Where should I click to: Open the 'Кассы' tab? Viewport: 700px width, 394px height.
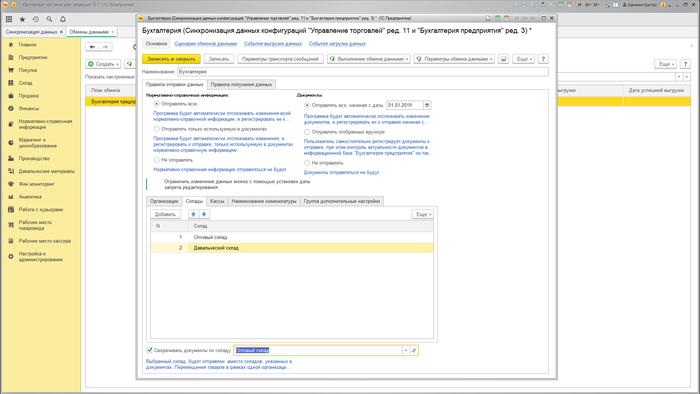(217, 201)
